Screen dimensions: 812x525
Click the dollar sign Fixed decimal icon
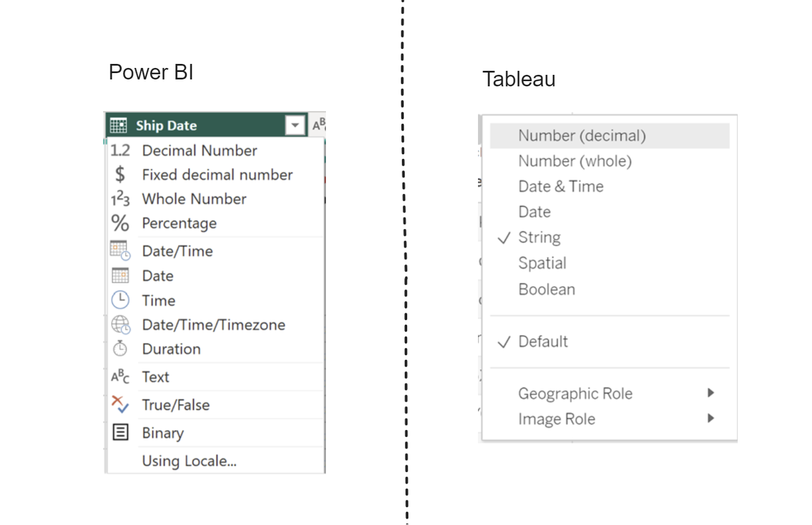pos(120,174)
